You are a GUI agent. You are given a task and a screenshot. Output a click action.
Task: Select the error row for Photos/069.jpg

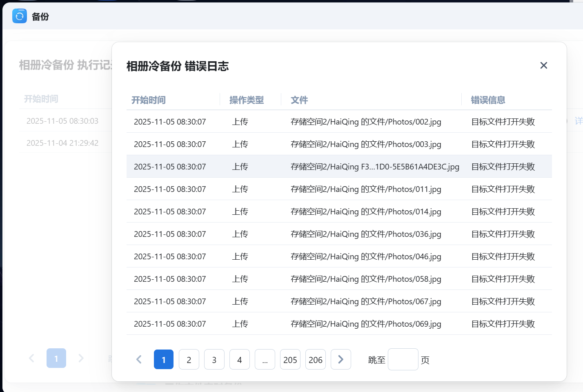pos(339,323)
